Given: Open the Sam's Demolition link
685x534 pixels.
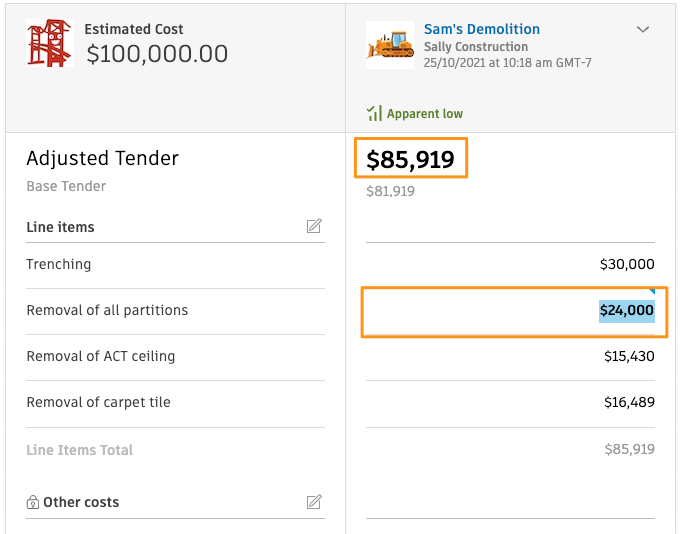Looking at the screenshot, I should click(482, 29).
